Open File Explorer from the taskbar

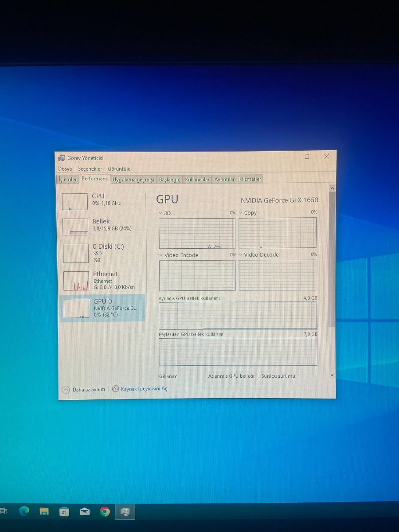44,511
